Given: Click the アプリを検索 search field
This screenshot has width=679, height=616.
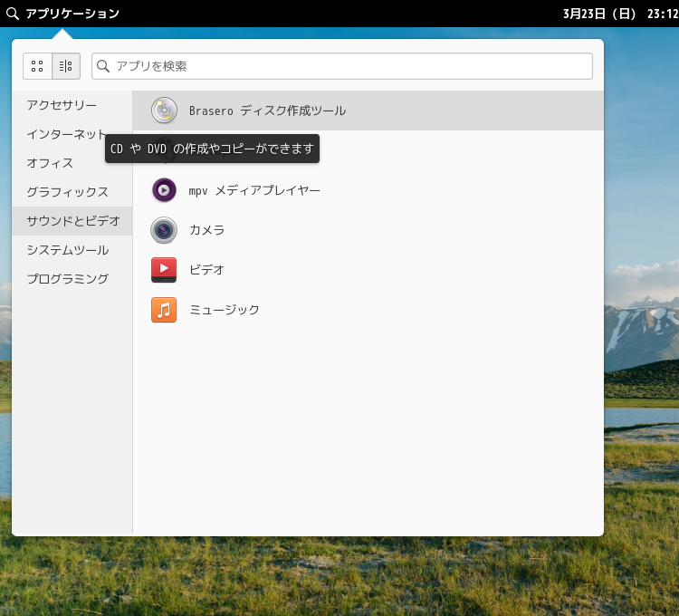Looking at the screenshot, I should (342, 66).
